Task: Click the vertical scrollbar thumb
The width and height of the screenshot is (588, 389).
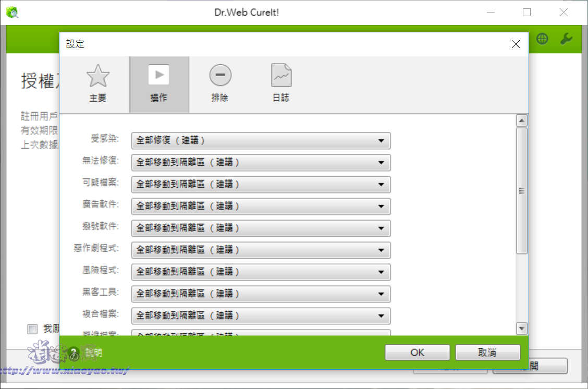Action: (x=522, y=191)
